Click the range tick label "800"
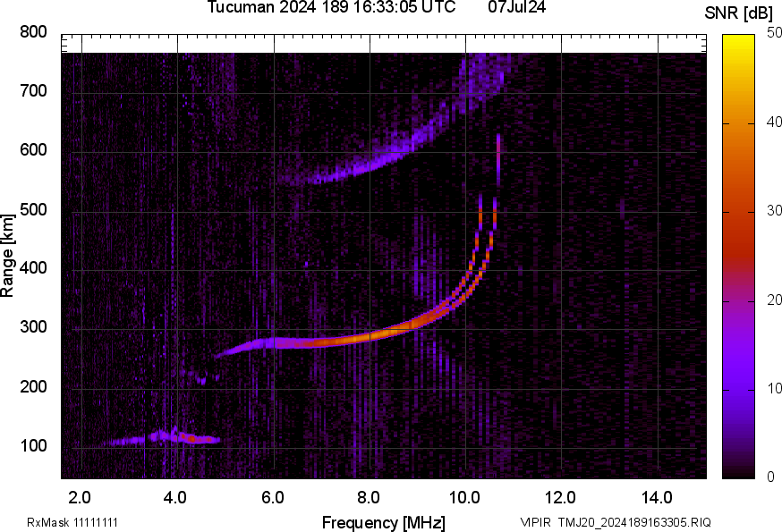This screenshot has width=782, height=532. [33, 32]
